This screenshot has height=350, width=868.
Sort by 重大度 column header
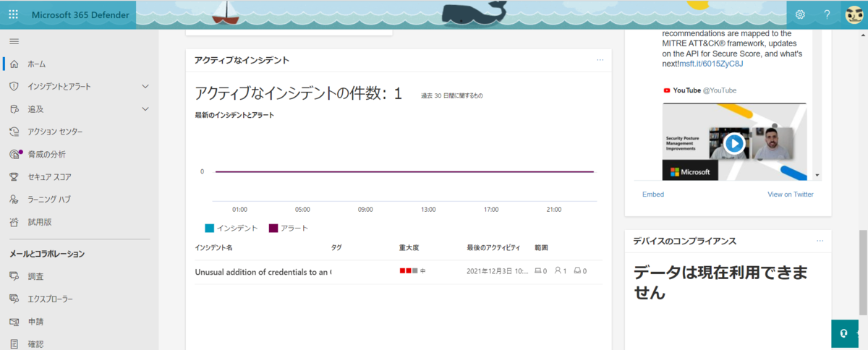pos(409,248)
